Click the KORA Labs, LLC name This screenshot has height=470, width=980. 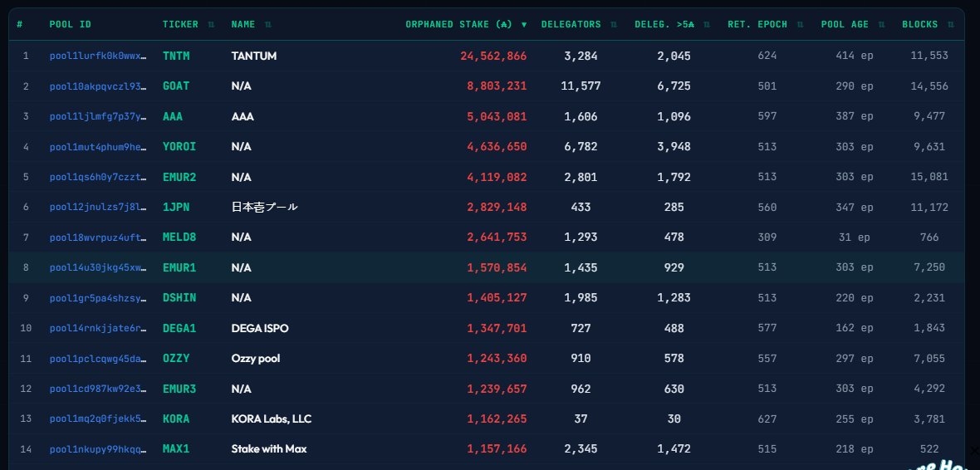coord(272,419)
